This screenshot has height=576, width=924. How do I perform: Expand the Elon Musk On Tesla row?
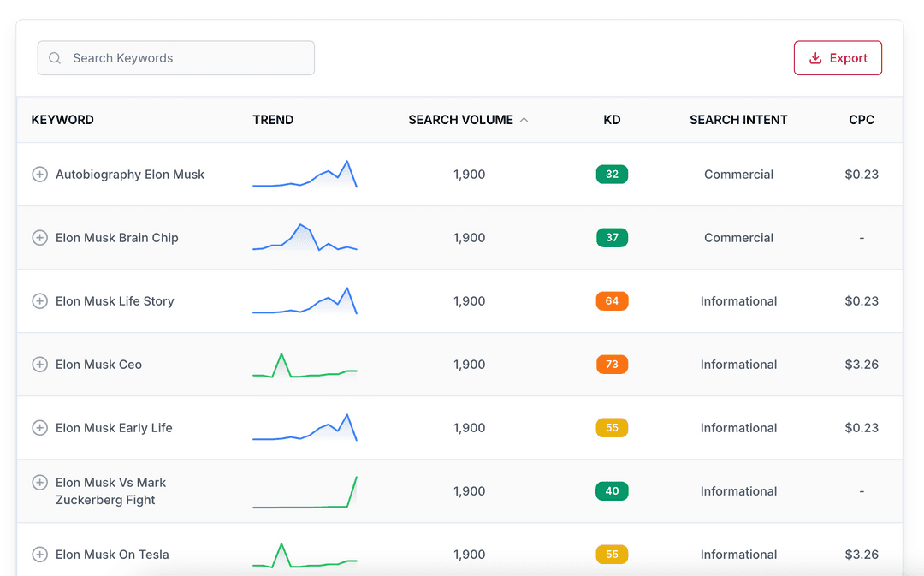(39, 555)
